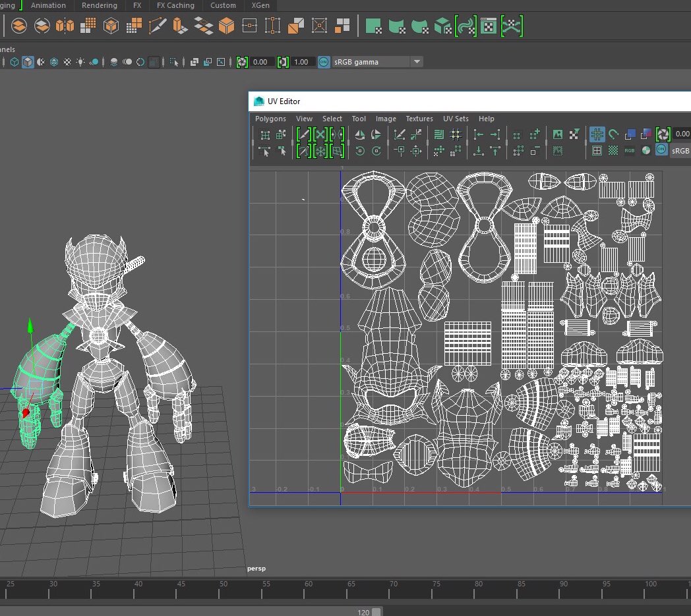Click Flip UVs horizontally in UV Editor

pyautogui.click(x=359, y=135)
